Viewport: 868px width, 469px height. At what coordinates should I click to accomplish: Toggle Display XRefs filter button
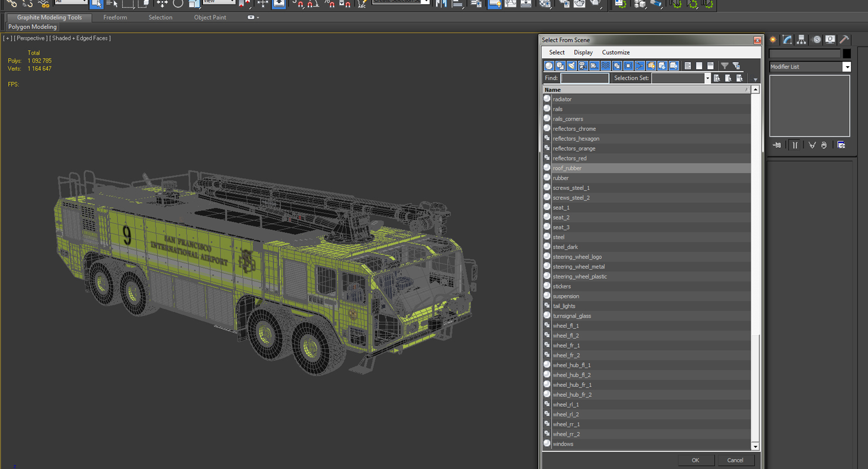[x=628, y=66]
